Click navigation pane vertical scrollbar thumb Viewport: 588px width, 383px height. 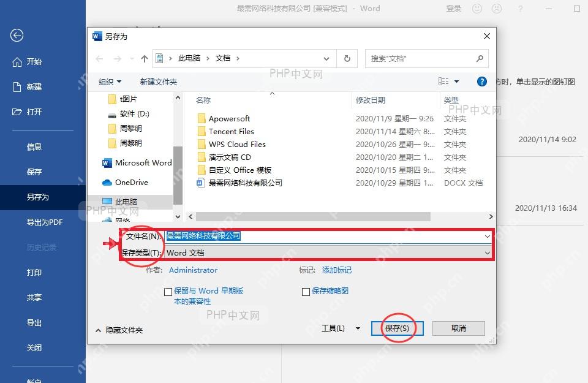coord(178,175)
